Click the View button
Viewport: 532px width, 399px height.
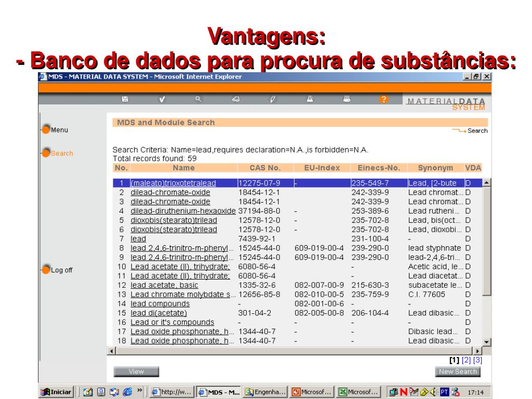click(136, 371)
